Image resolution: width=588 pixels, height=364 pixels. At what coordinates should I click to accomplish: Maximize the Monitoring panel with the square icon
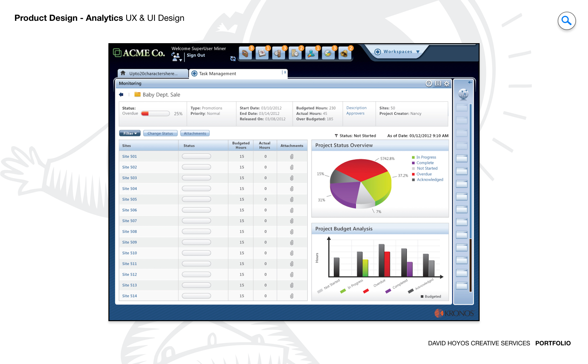click(438, 83)
